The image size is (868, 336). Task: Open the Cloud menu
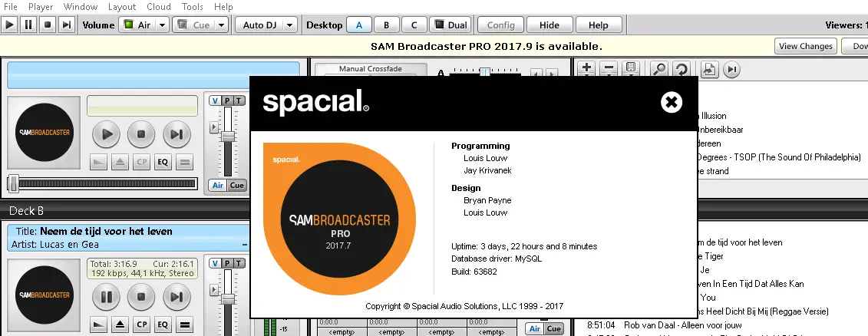click(159, 7)
